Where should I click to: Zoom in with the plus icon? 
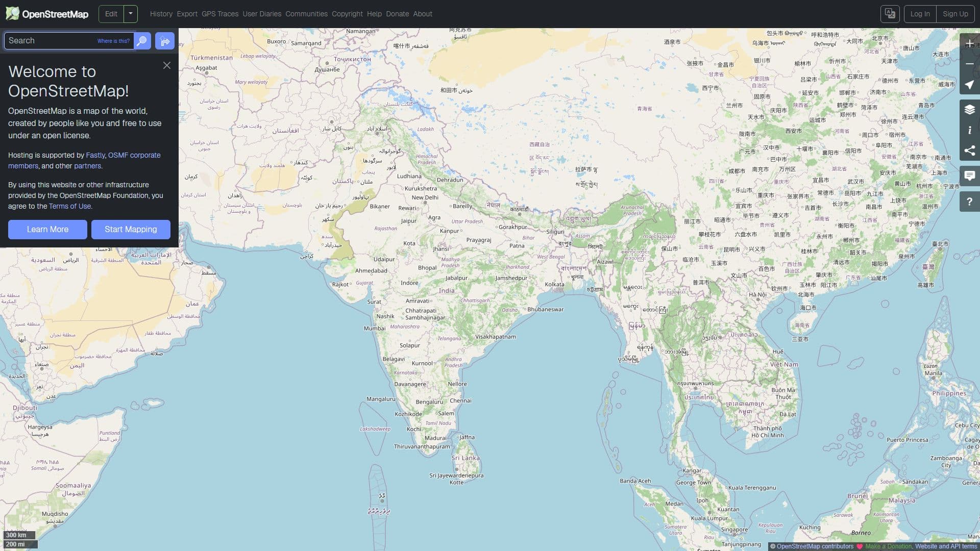[969, 43]
